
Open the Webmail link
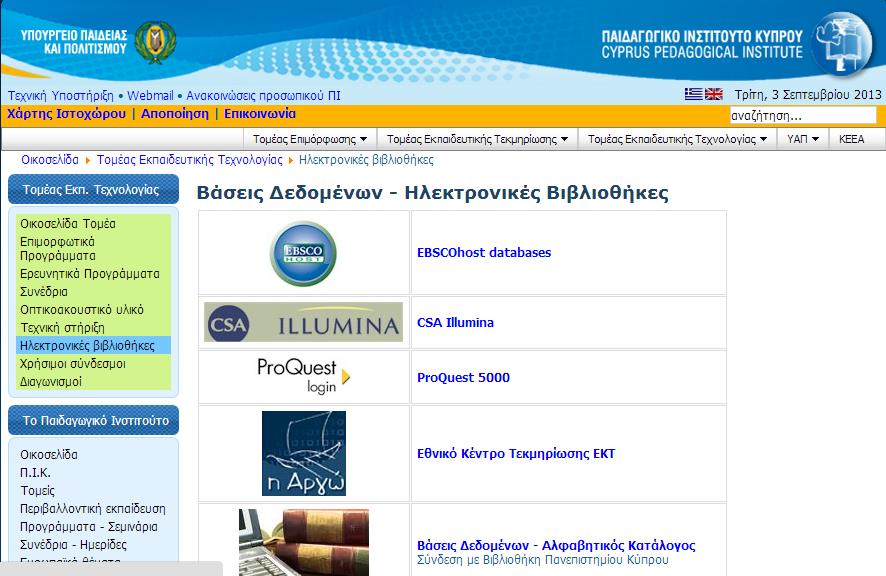click(150, 96)
